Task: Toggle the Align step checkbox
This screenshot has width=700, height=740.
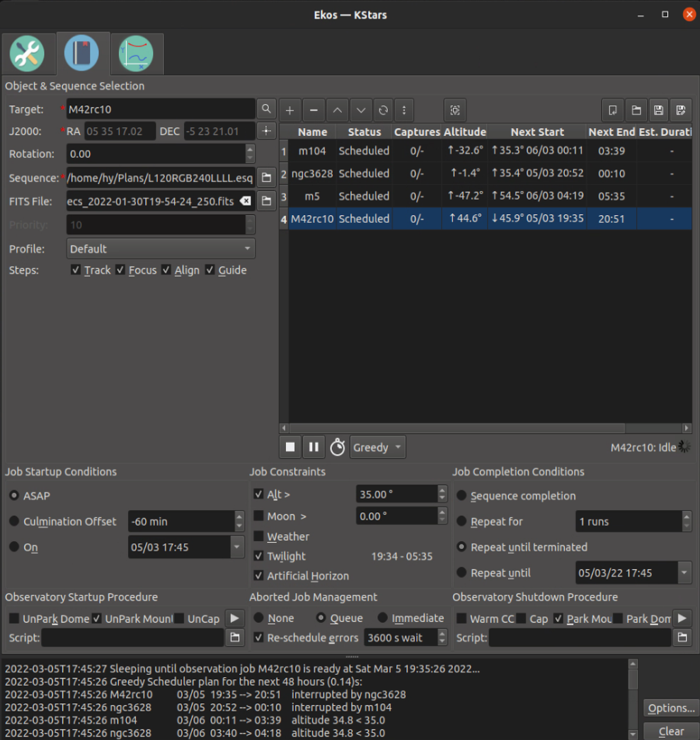Action: [166, 270]
